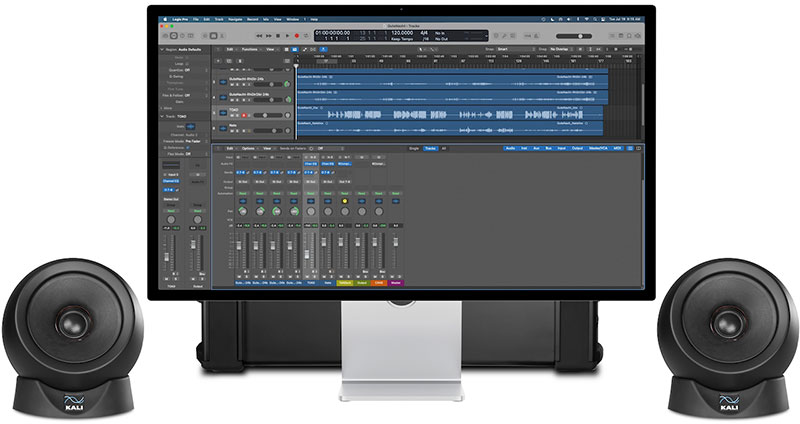
Task: Toggle the MIDI channel filter in Mixer
Action: [x=617, y=148]
